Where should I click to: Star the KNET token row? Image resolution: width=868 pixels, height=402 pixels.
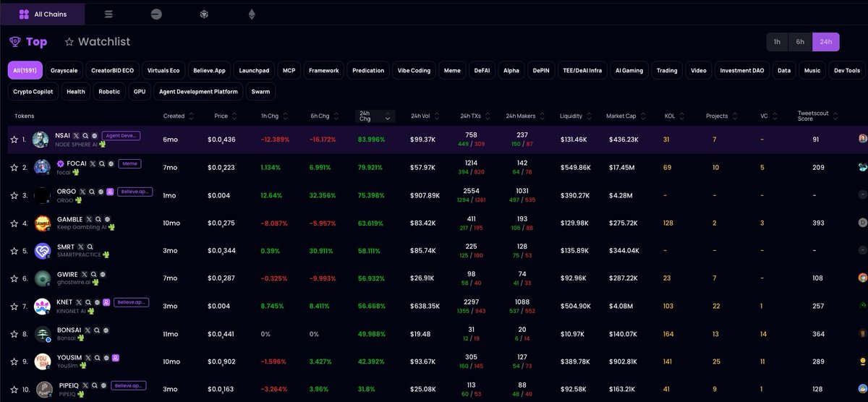tap(14, 307)
